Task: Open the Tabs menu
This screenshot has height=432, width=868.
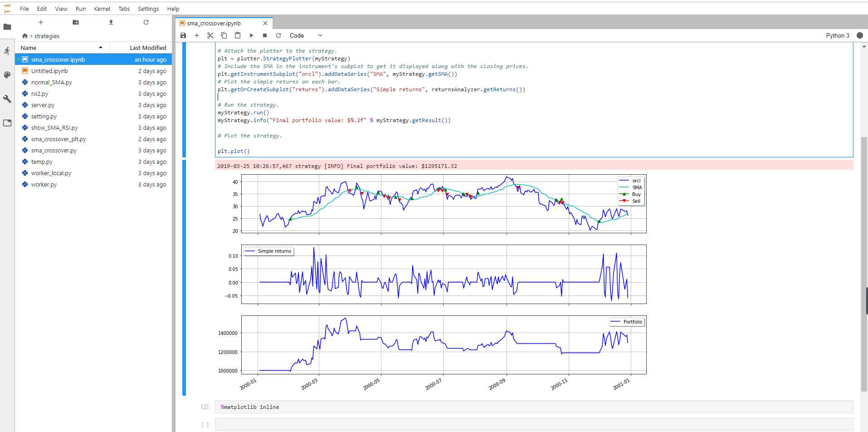Action: click(x=124, y=9)
